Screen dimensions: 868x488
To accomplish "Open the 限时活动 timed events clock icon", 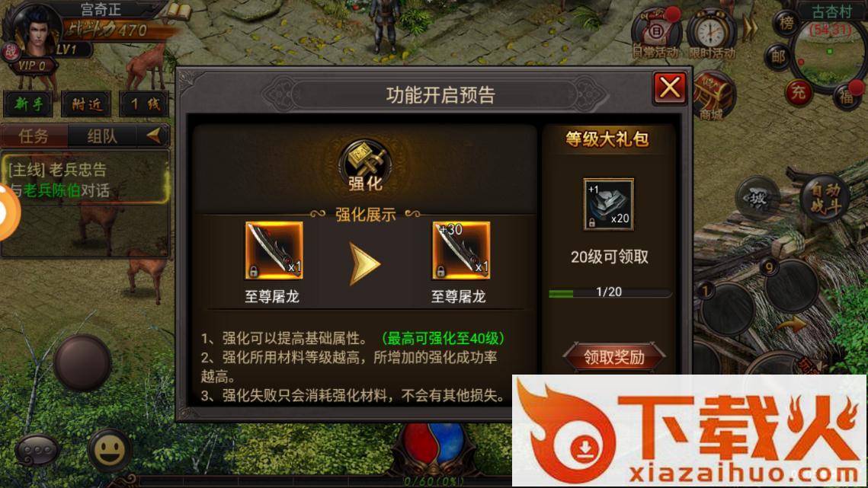I will tap(712, 33).
